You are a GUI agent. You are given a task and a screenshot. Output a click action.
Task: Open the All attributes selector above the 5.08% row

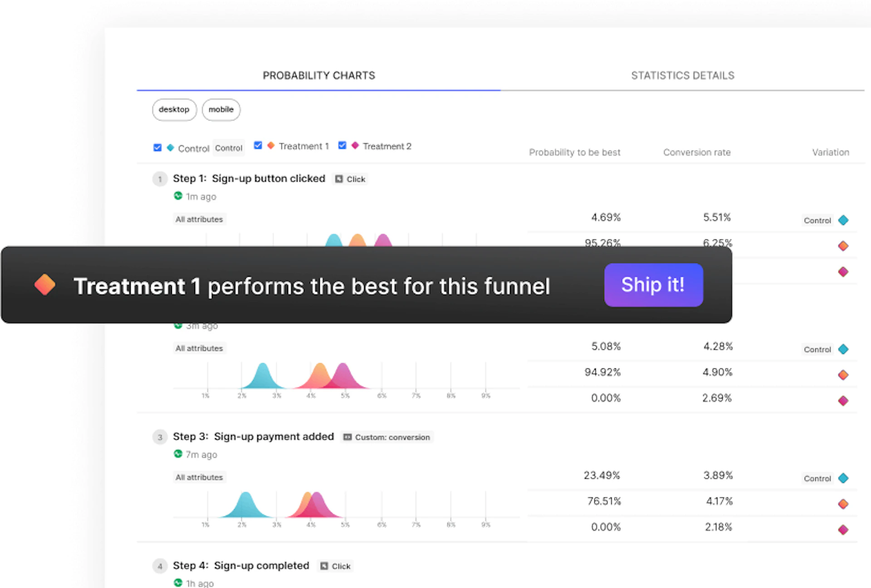[x=199, y=348]
